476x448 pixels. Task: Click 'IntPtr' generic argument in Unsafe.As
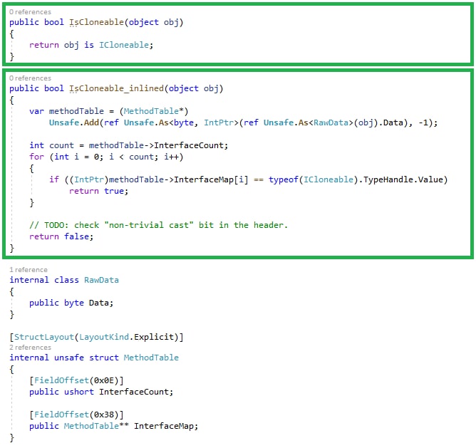click(219, 123)
